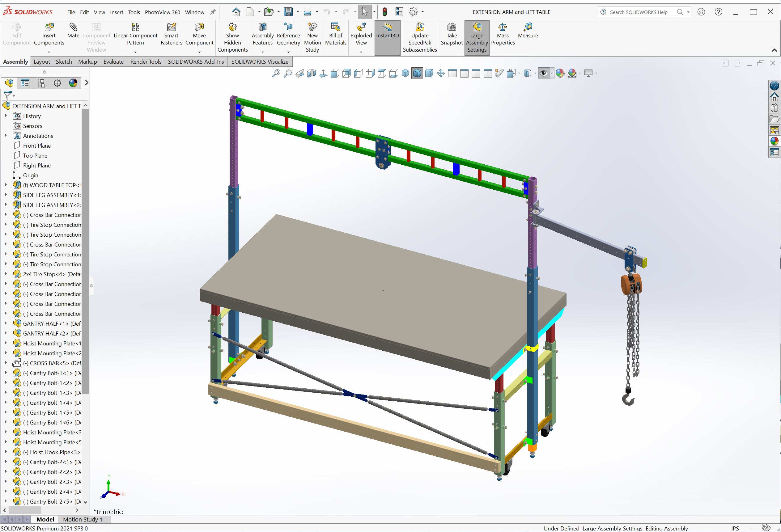Open the Appearances tab in task pane
The height and width of the screenshot is (532, 781).
point(774,141)
